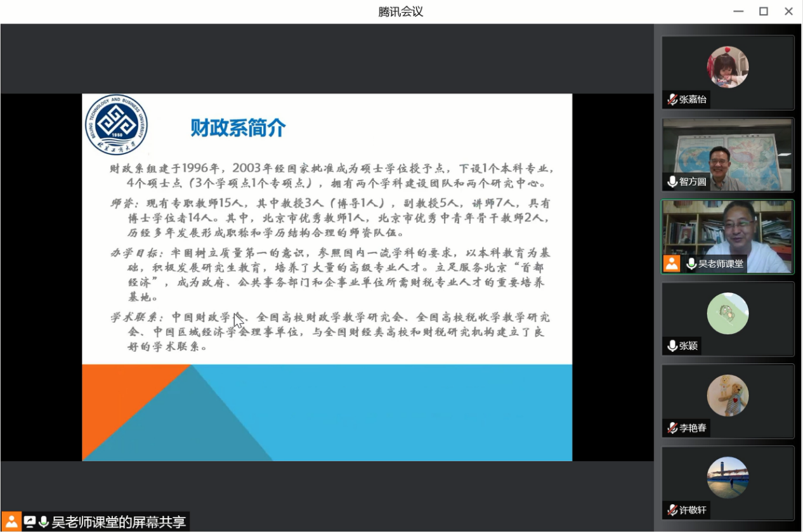Click the green microphone icon in bottom-left status bar
The image size is (803, 532).
[x=43, y=522]
